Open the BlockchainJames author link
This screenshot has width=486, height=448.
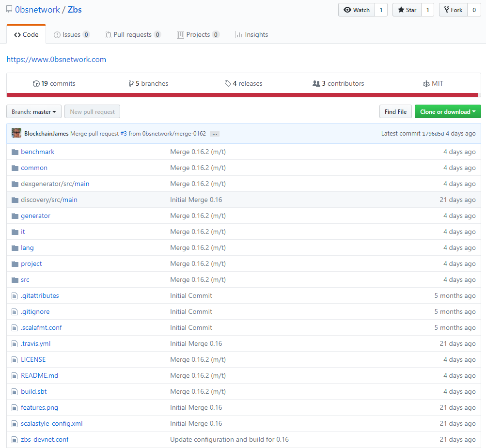point(47,134)
